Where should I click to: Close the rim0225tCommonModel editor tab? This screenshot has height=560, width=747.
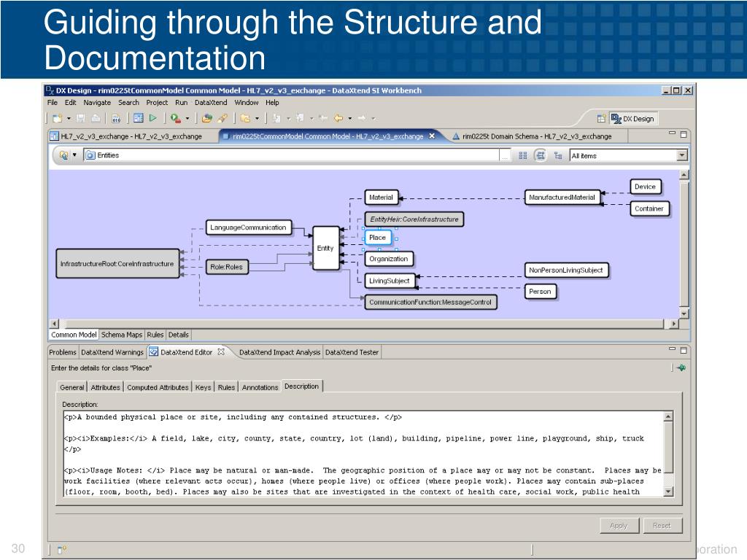[x=432, y=136]
